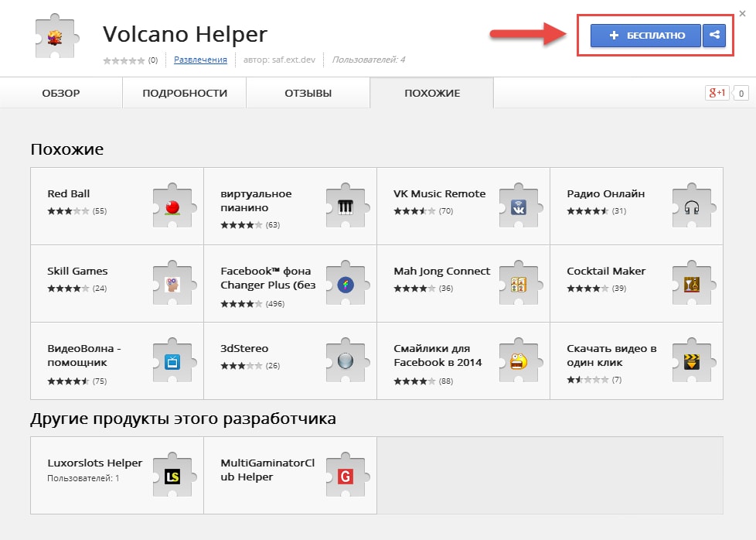Viewport: 756px width, 540px height.
Task: Select the Luxorslots Helper LS icon
Action: coord(172,476)
